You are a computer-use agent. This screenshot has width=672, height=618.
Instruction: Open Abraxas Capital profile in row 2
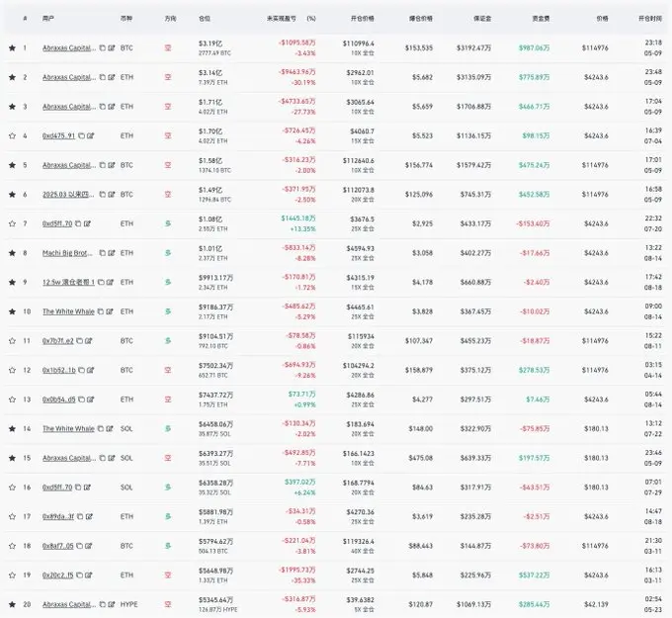point(69,77)
